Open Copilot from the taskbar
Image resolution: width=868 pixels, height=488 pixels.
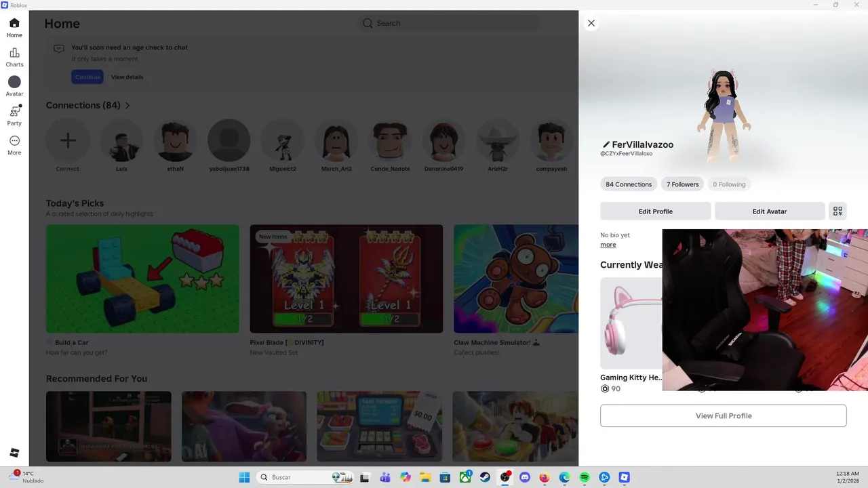[x=406, y=477]
